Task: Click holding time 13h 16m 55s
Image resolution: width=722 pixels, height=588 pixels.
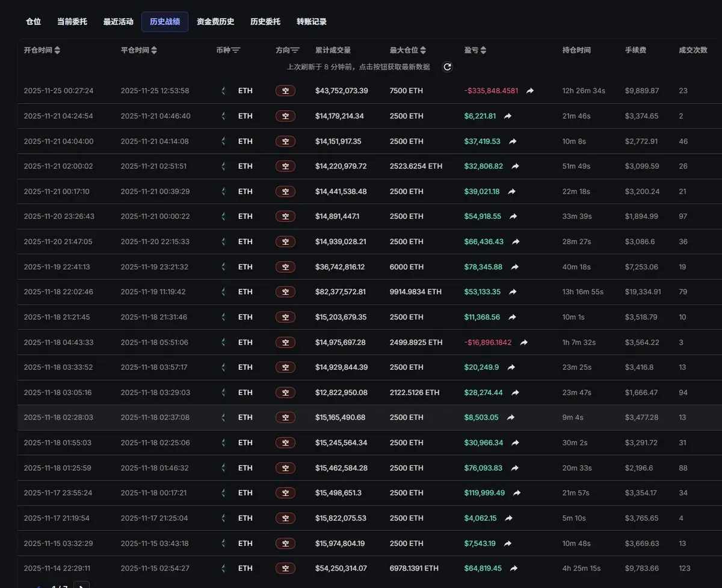Action: 583,292
